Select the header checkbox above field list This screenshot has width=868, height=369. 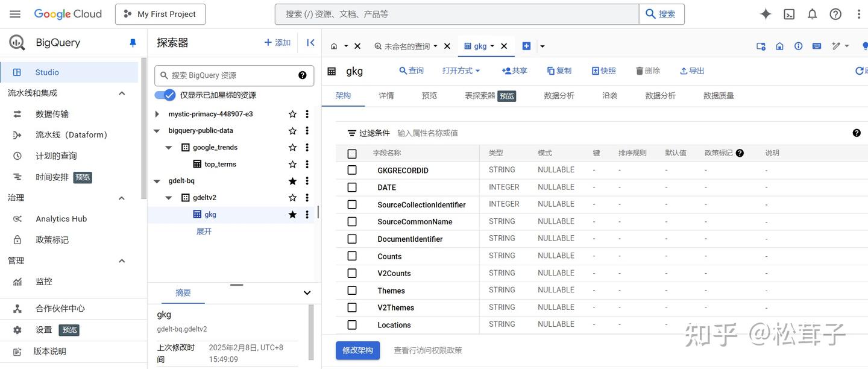352,153
